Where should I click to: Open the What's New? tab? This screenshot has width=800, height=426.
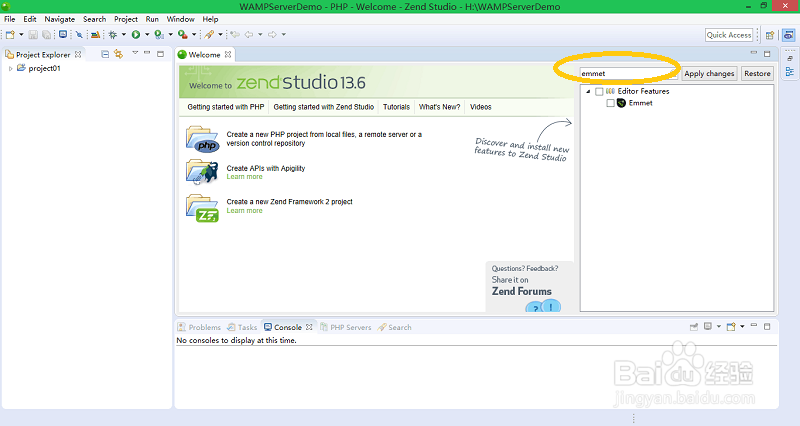[x=439, y=107]
